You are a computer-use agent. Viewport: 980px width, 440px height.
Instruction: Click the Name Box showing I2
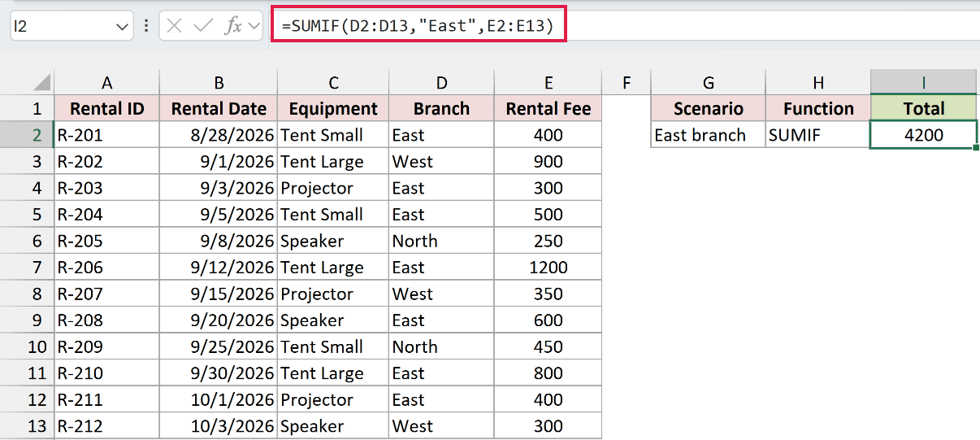coord(72,26)
